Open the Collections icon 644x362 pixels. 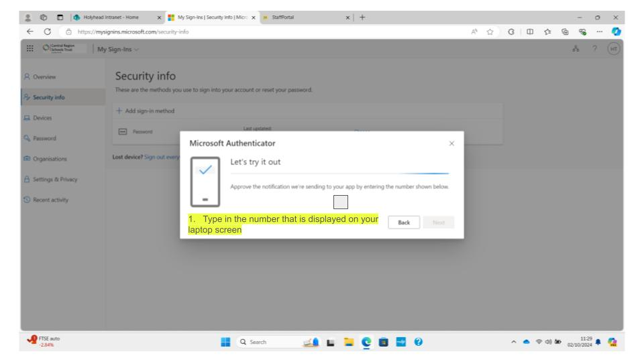click(x=565, y=32)
